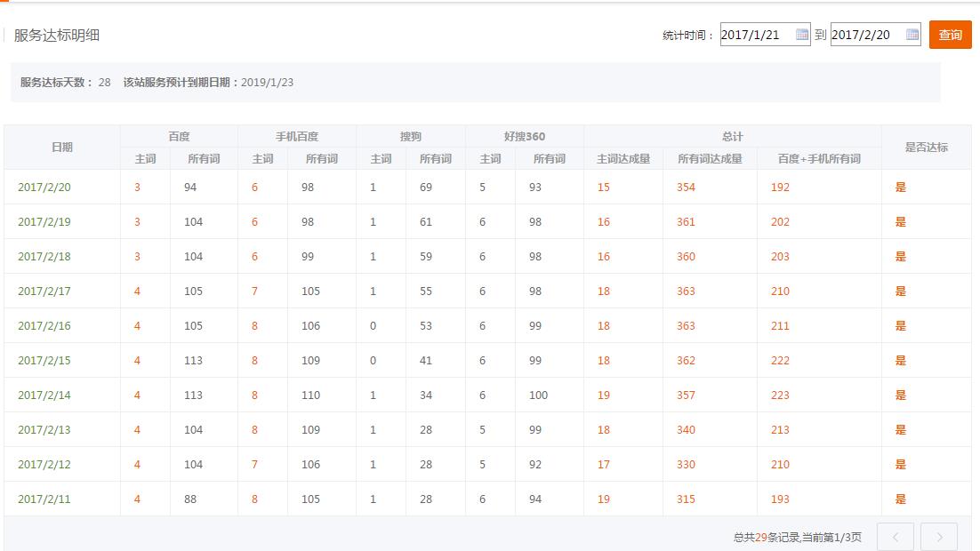
Task: Click the 统计时间 label
Action: point(687,35)
